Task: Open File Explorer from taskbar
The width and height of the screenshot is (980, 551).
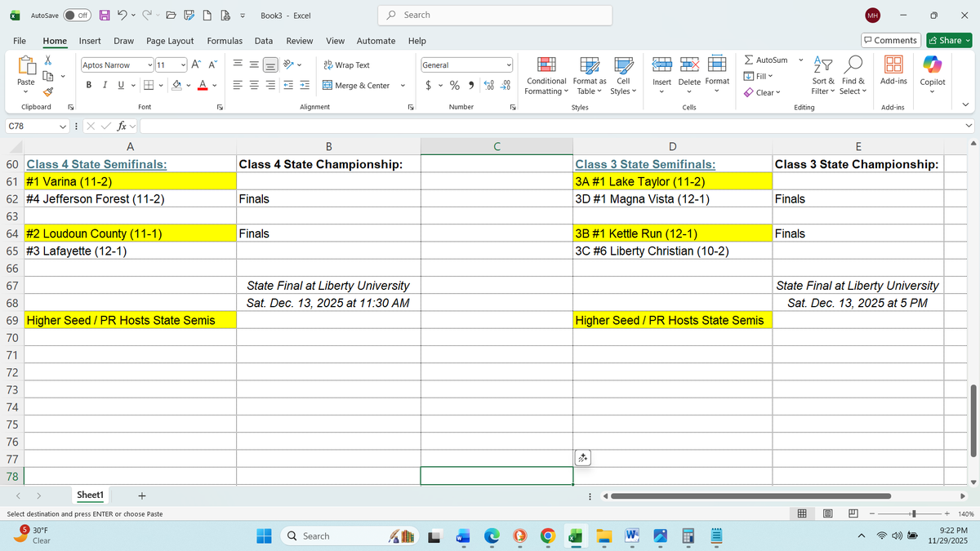Action: point(604,535)
